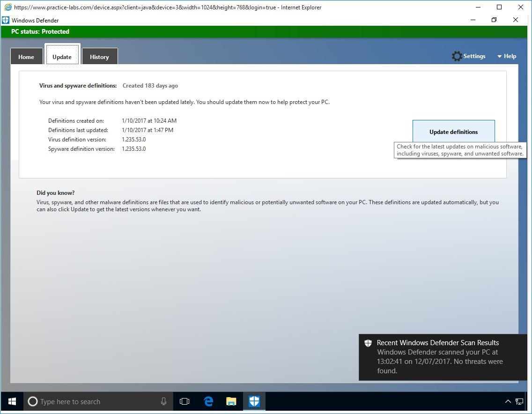Click the Spyware definition version row value
Image resolution: width=532 pixels, height=414 pixels.
pos(133,149)
